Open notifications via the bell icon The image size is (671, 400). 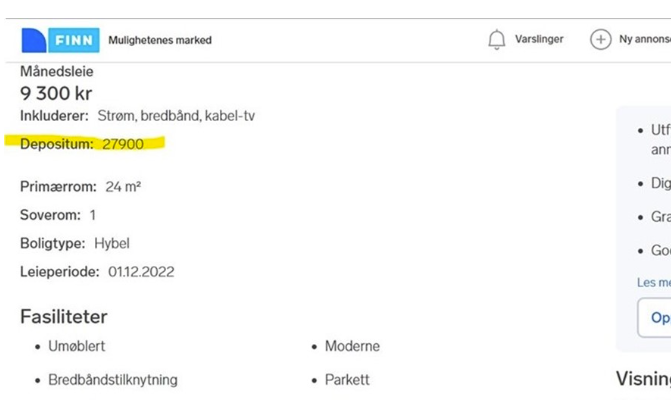point(497,40)
